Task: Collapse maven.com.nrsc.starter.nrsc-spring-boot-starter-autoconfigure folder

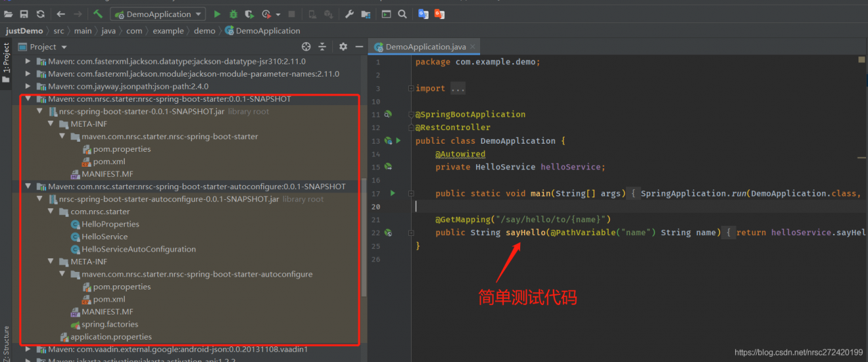Action: click(62, 275)
